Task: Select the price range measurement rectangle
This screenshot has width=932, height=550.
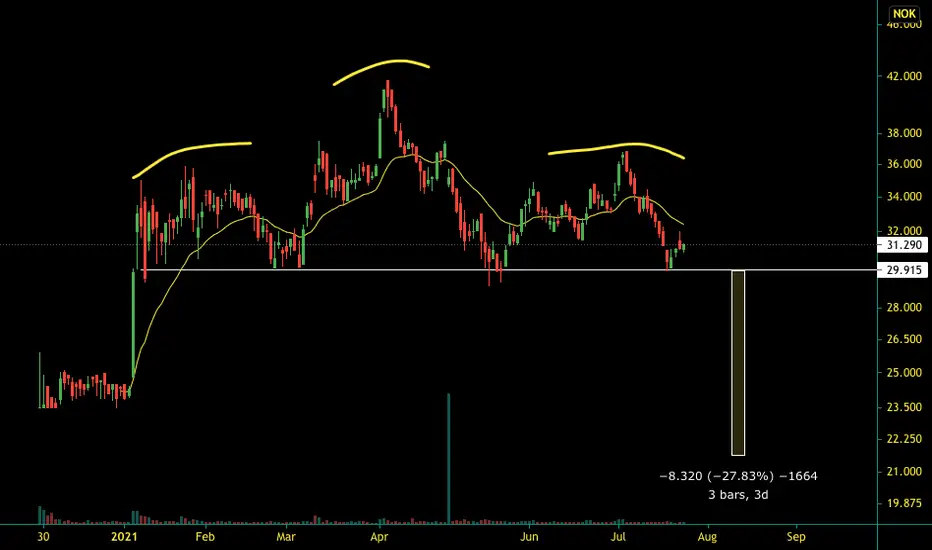Action: [738, 363]
